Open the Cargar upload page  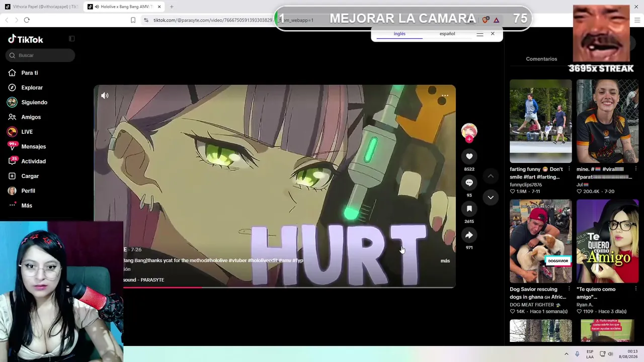[x=30, y=176]
